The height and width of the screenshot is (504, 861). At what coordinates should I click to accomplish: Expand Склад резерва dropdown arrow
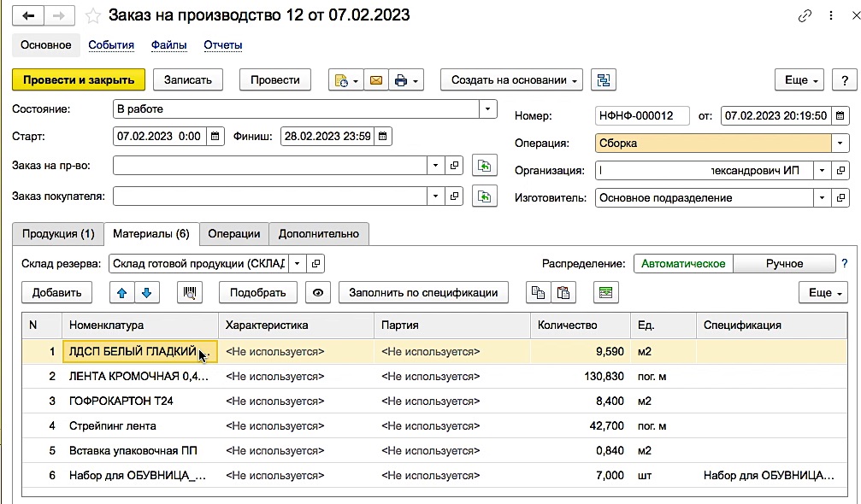tap(297, 264)
